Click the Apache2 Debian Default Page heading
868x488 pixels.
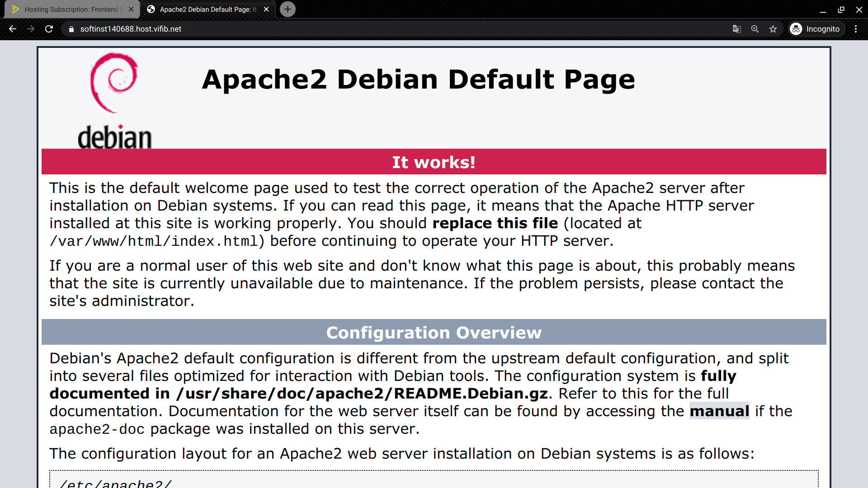pyautogui.click(x=418, y=80)
